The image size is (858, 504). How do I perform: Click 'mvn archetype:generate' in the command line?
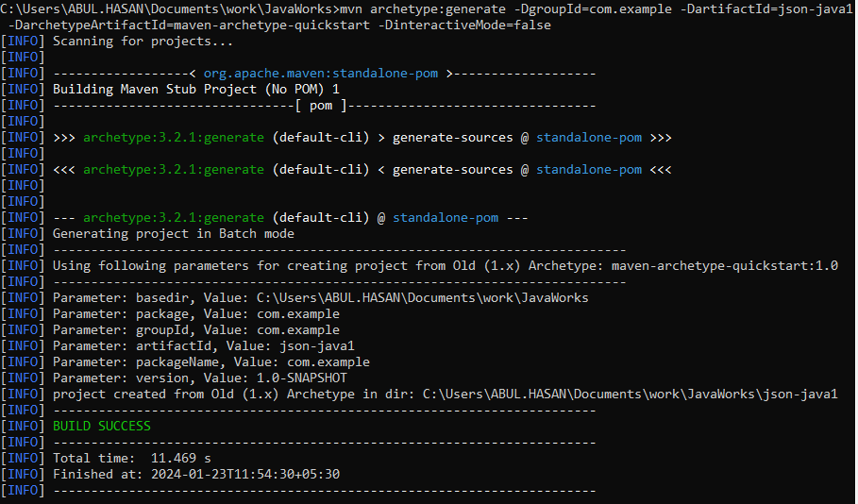coord(423,9)
